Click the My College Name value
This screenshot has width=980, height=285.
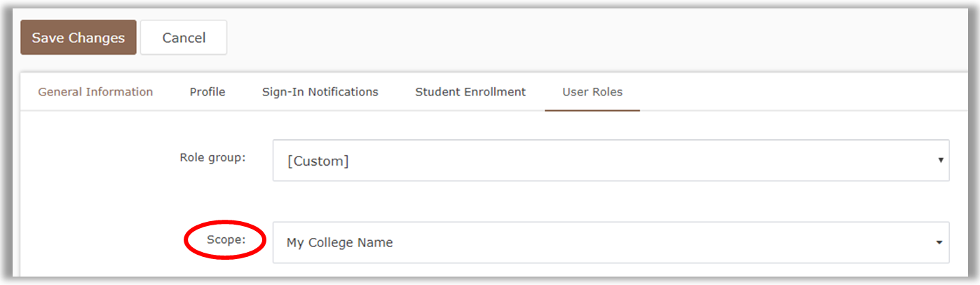pos(339,243)
